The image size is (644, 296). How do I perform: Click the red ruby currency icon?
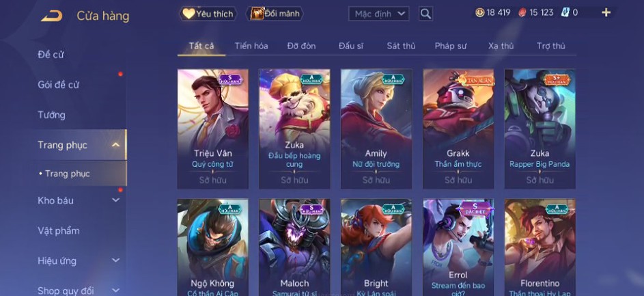tap(522, 13)
